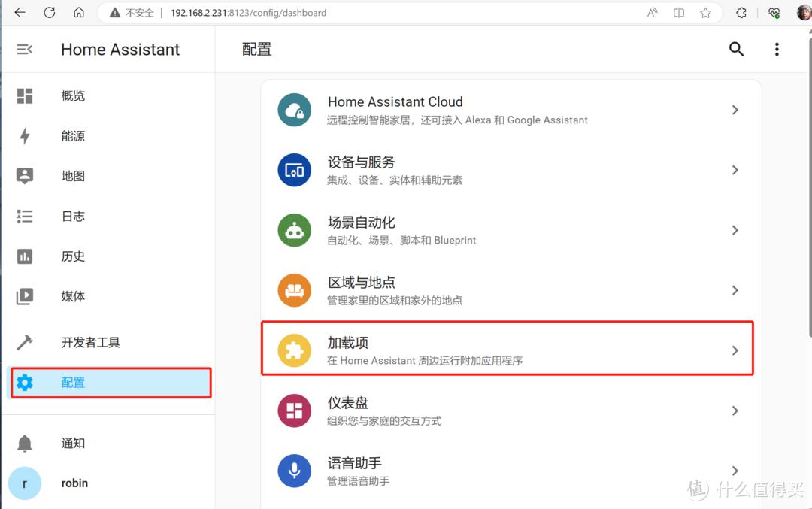Select the 语音助手 microphone icon
The image size is (812, 509).
[294, 471]
